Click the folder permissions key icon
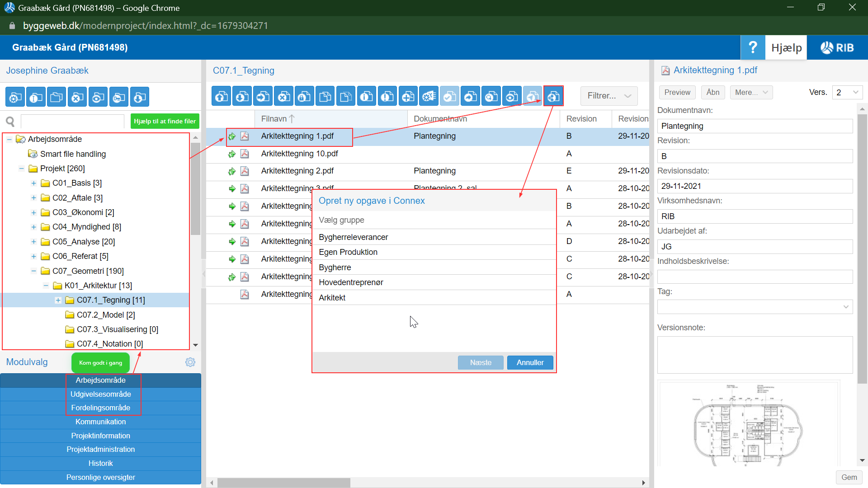868x488 pixels. tap(119, 97)
